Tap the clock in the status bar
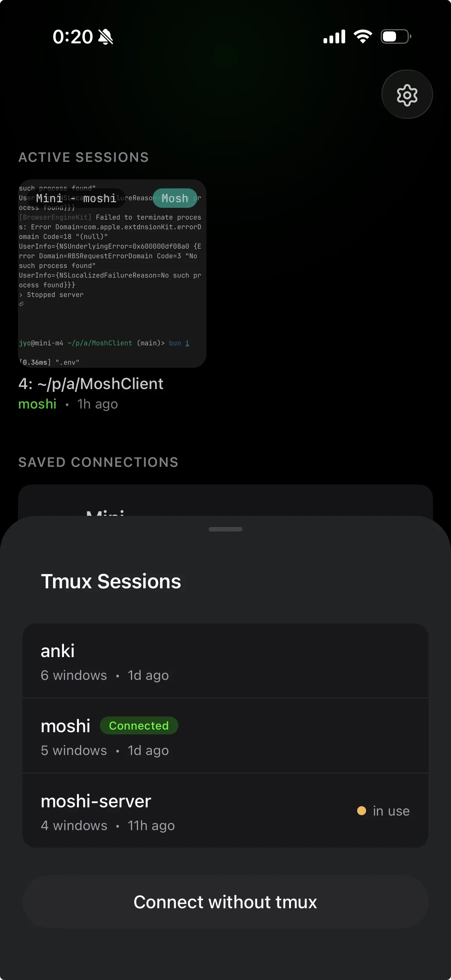Image resolution: width=451 pixels, height=980 pixels. tap(73, 37)
